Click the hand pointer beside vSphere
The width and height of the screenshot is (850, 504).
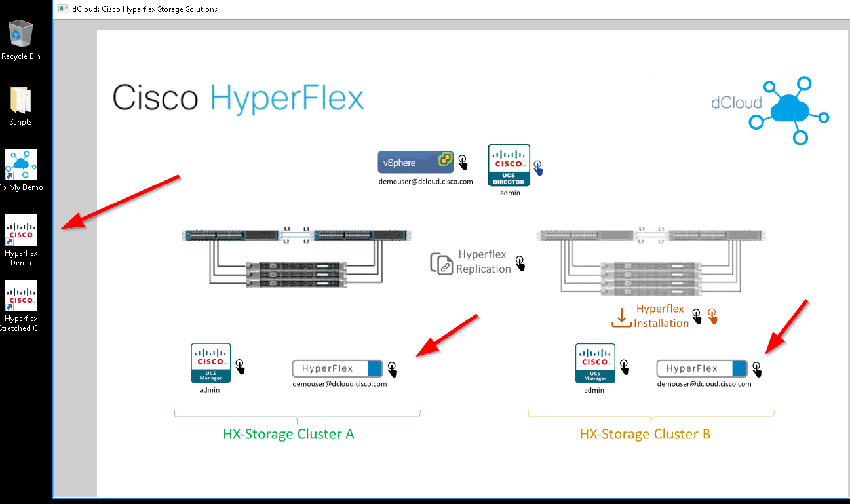463,162
